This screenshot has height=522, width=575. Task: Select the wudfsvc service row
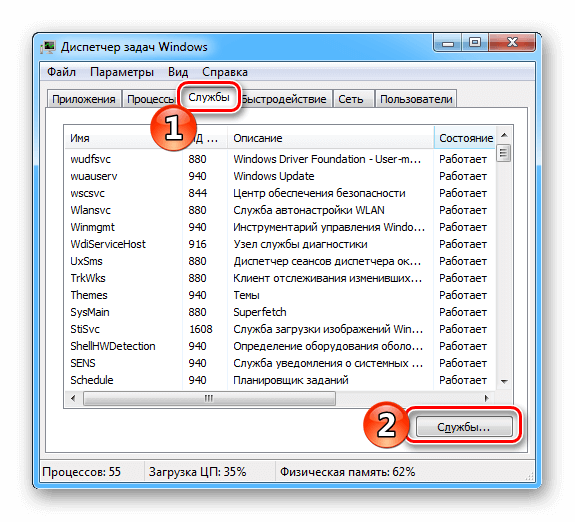pyautogui.click(x=281, y=159)
